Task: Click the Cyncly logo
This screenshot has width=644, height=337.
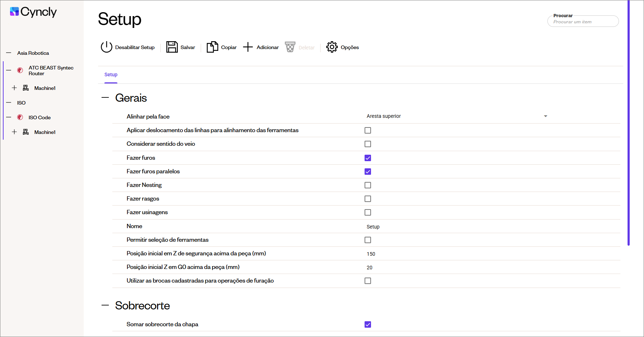Action: pyautogui.click(x=33, y=12)
